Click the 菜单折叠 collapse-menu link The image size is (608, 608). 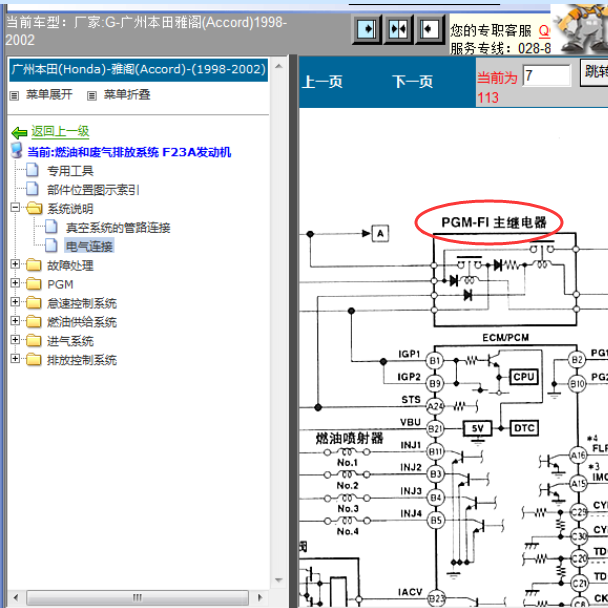127,95
